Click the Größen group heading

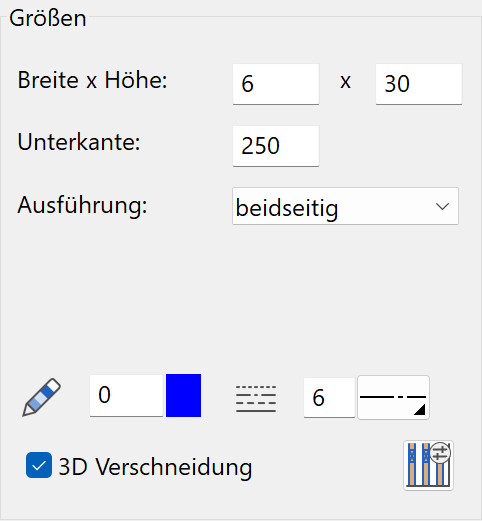pyautogui.click(x=48, y=18)
